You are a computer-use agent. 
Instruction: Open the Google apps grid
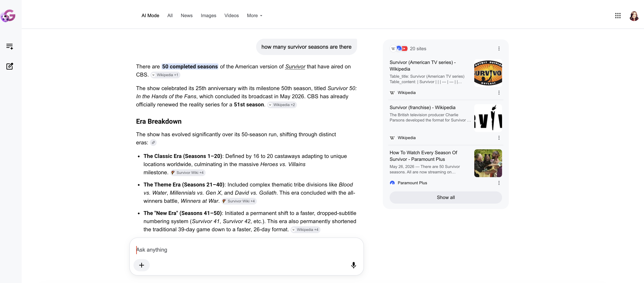pyautogui.click(x=618, y=16)
